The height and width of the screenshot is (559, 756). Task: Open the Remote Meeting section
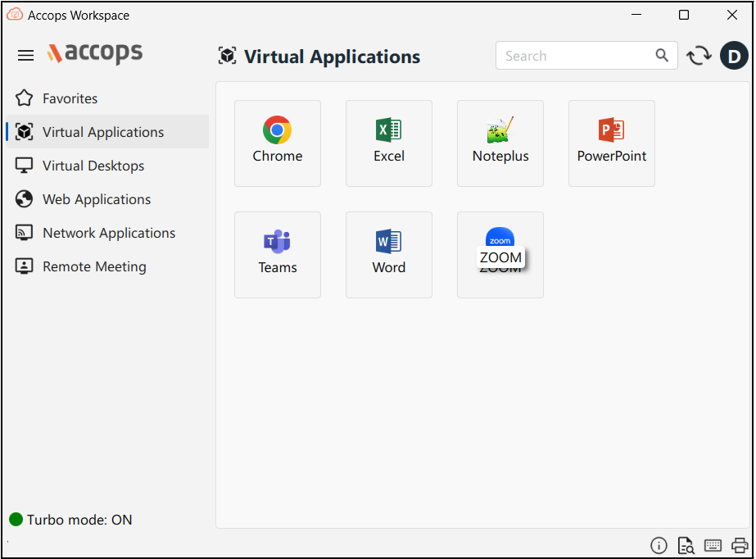108,266
